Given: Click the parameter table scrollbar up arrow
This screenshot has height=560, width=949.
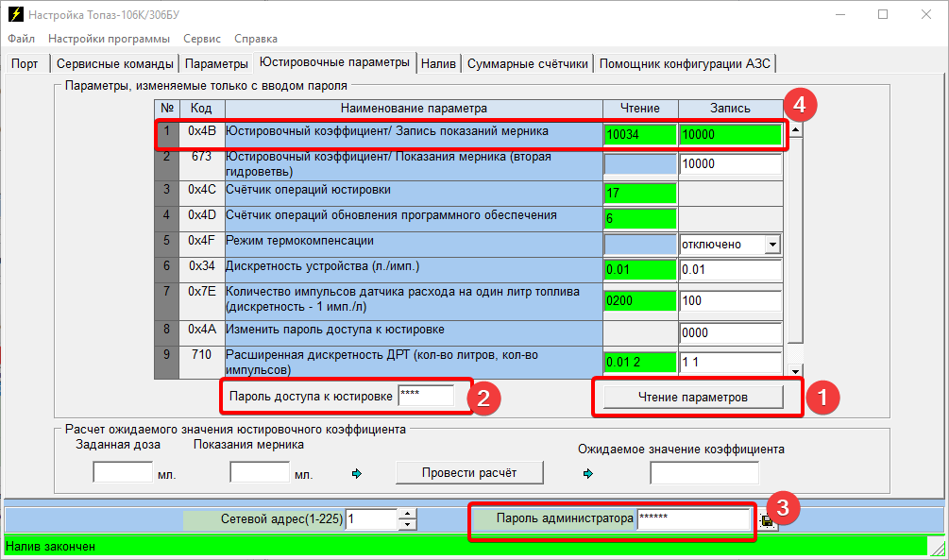Looking at the screenshot, I should [x=796, y=129].
